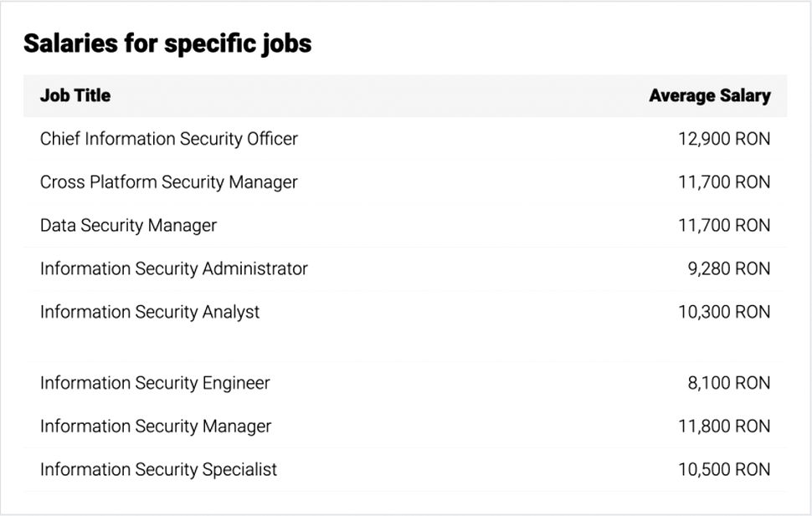Screen dimensions: 812x516
Task: Click Data Security Manager job title
Action: pyautogui.click(x=128, y=226)
